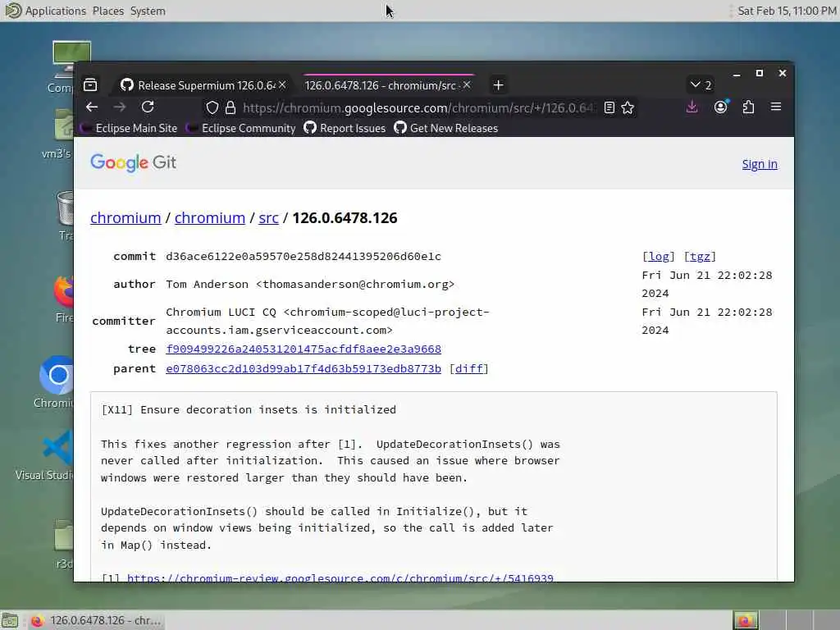This screenshot has height=630, width=840.
Task: Open the Trash desktop icon
Action: tap(64, 216)
